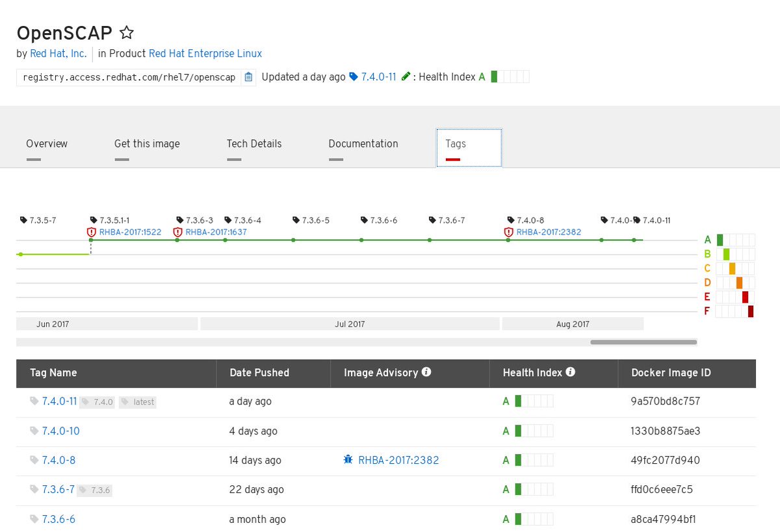This screenshot has height=532, width=780.
Task: Click the 7.4.0 tag badge
Action: pyautogui.click(x=97, y=402)
